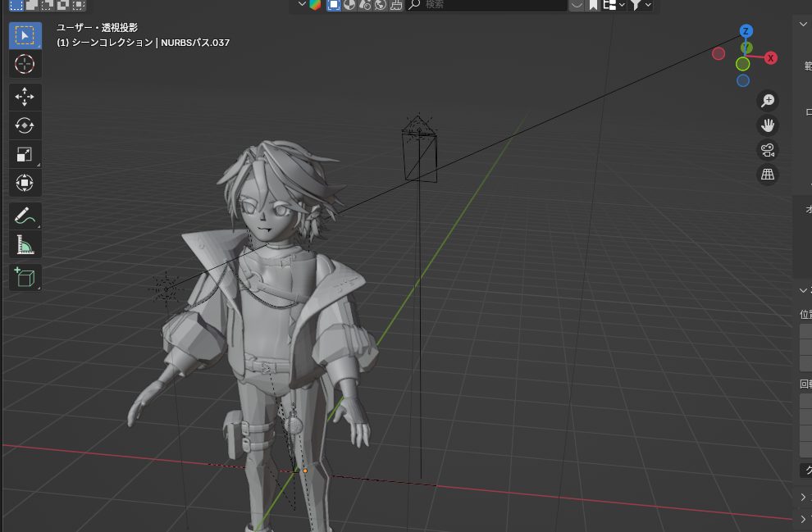This screenshot has height=532, width=812.
Task: Toggle the camera view
Action: (768, 150)
